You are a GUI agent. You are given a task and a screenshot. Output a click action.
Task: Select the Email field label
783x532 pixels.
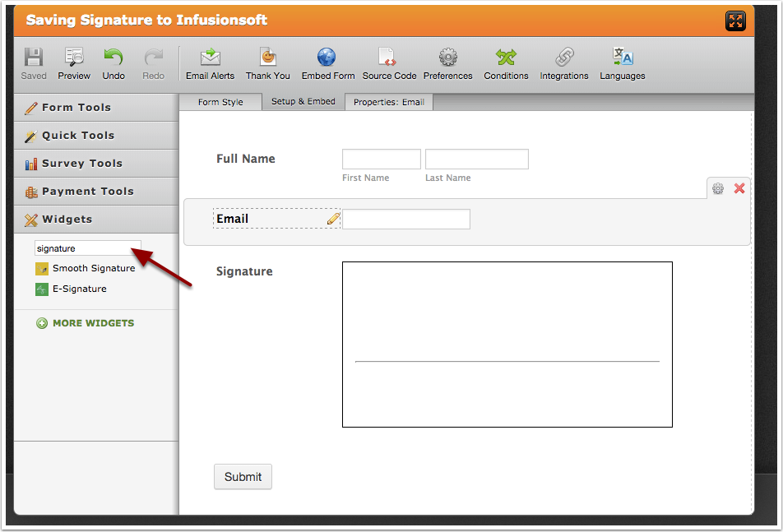pyautogui.click(x=232, y=219)
